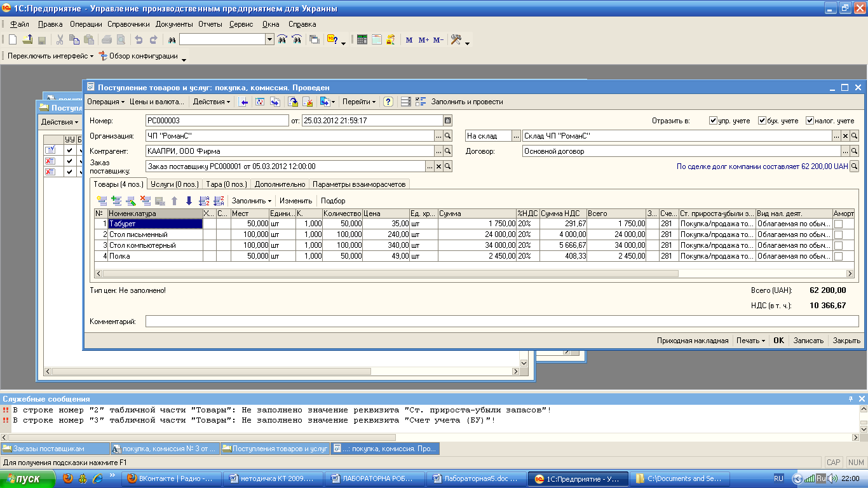
Task: Click the Open file icon in main toolbar
Action: pos(27,39)
